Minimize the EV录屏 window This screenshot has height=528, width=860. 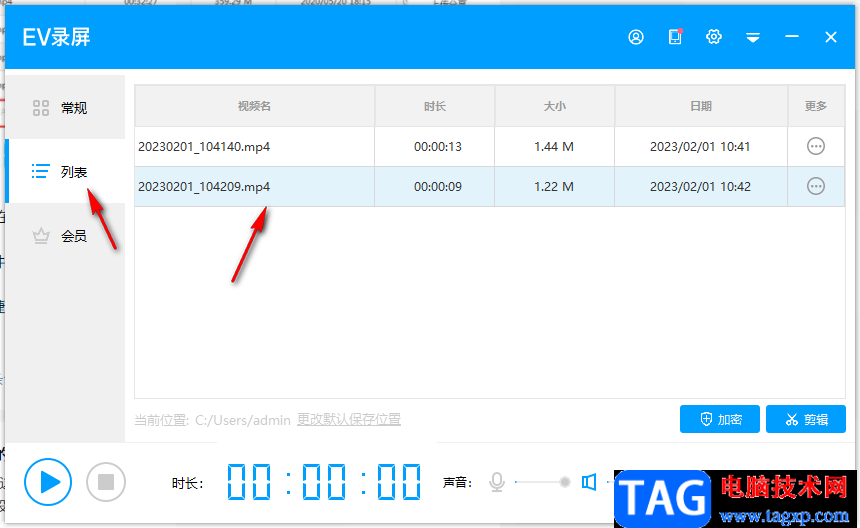(x=791, y=37)
